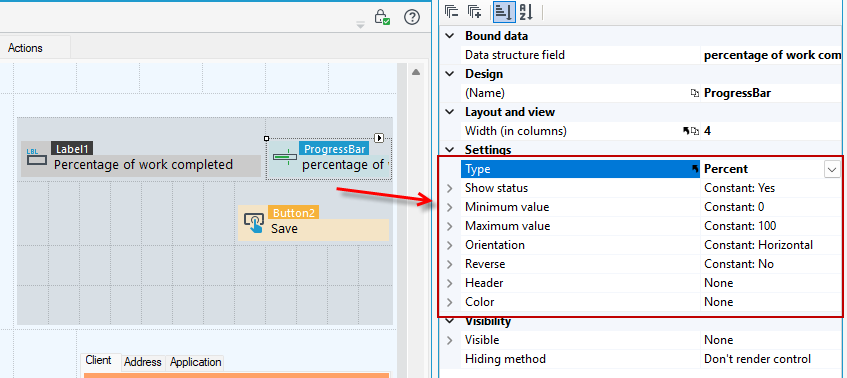Open ProgressBar smart-tag arrow glyph
847x378 pixels.
pyautogui.click(x=379, y=138)
